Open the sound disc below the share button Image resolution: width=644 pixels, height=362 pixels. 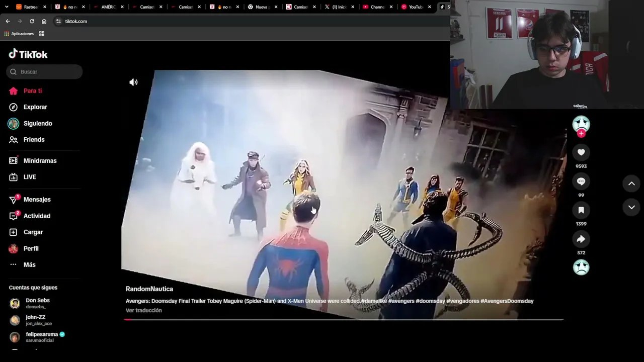581,267
